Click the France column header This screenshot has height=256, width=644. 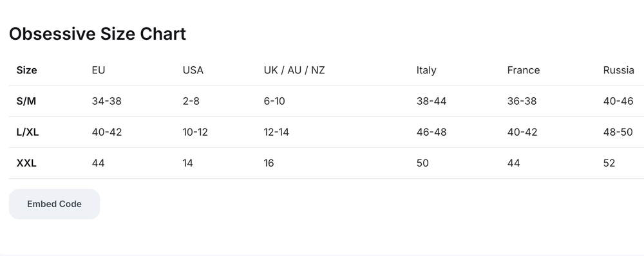click(523, 70)
